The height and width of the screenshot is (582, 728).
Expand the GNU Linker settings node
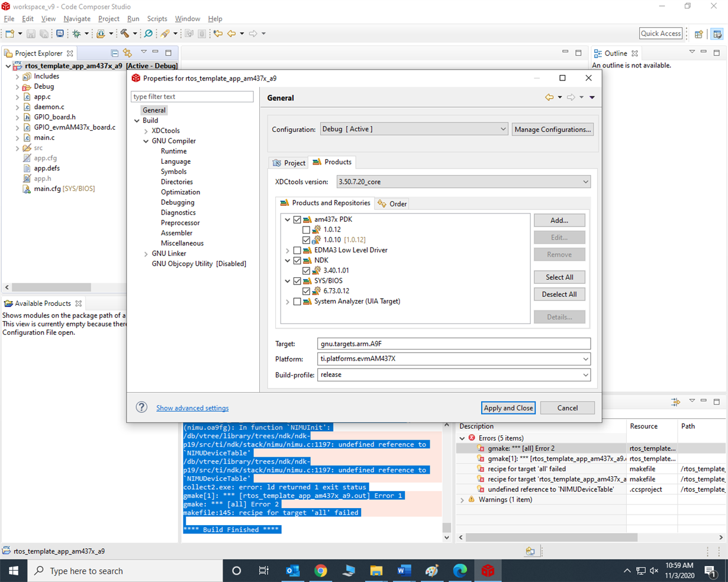click(x=146, y=254)
